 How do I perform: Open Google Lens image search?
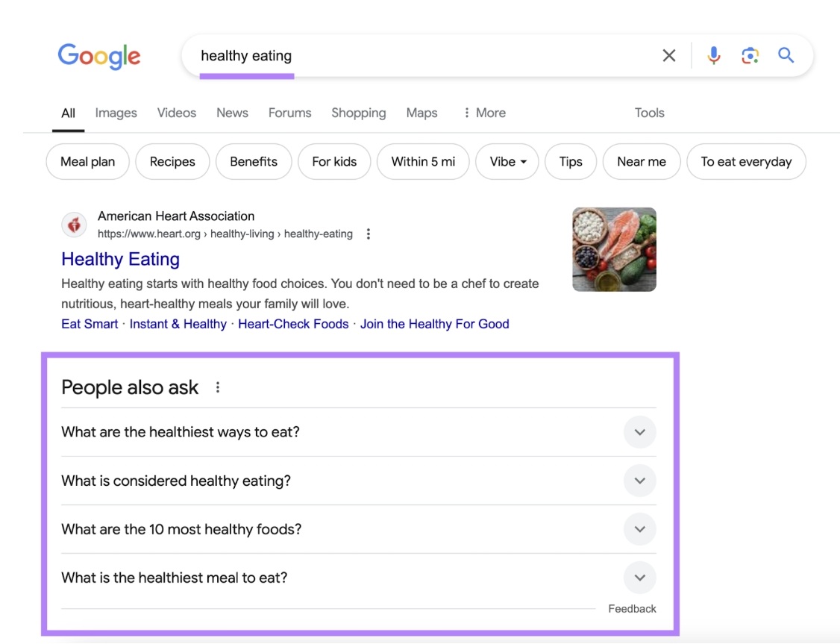(750, 55)
